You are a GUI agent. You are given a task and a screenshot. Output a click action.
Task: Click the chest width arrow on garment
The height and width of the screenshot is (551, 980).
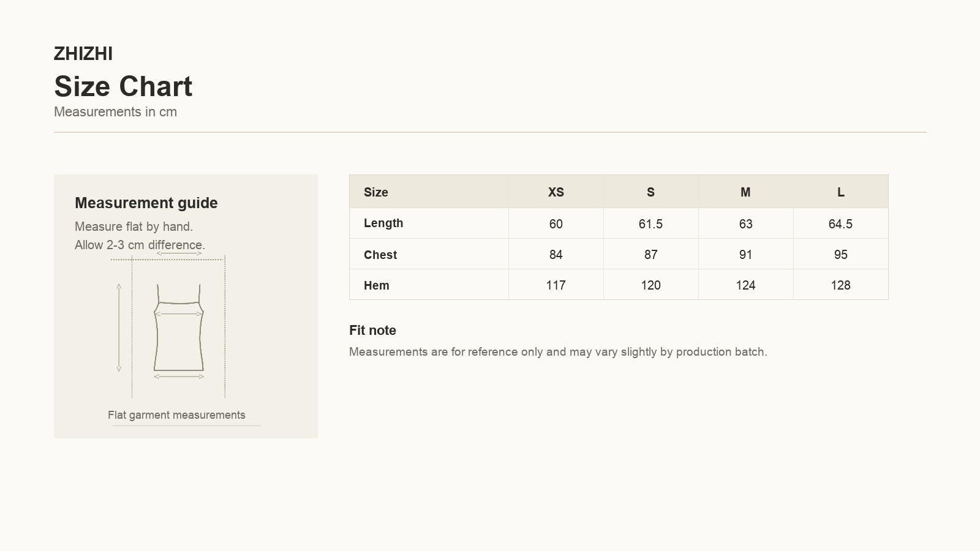point(178,313)
